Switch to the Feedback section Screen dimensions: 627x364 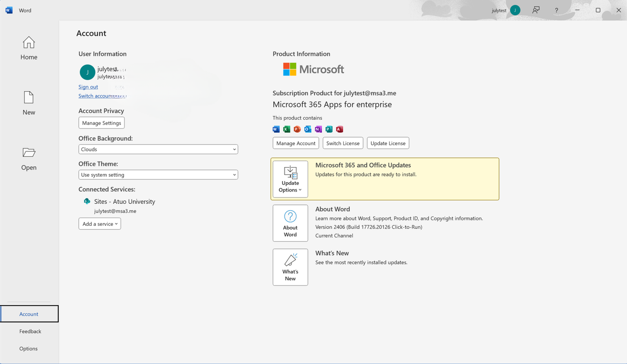click(x=29, y=331)
